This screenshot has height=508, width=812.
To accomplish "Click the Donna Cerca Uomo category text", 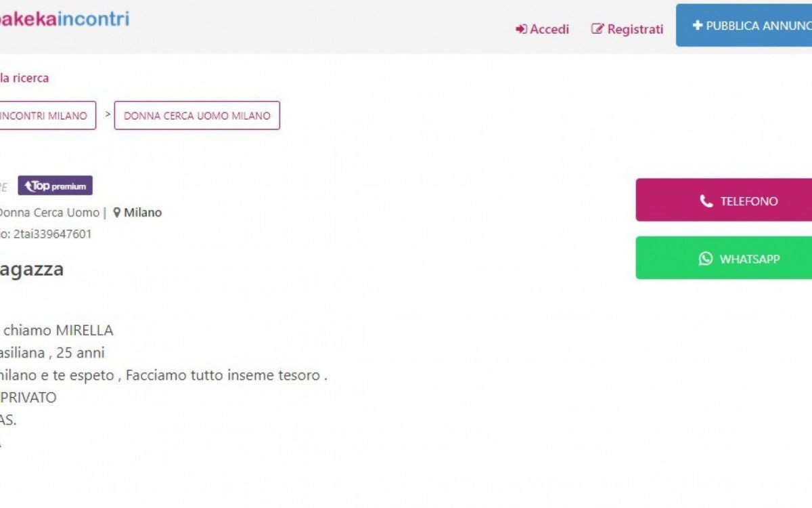I will point(49,213).
